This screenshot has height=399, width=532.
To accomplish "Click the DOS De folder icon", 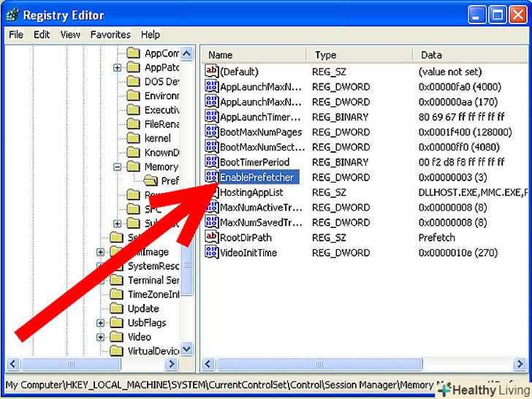I will pyautogui.click(x=133, y=81).
